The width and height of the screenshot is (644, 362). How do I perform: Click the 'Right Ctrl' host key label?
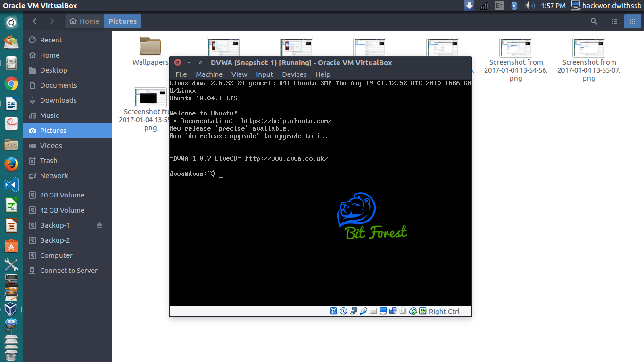pos(444,311)
